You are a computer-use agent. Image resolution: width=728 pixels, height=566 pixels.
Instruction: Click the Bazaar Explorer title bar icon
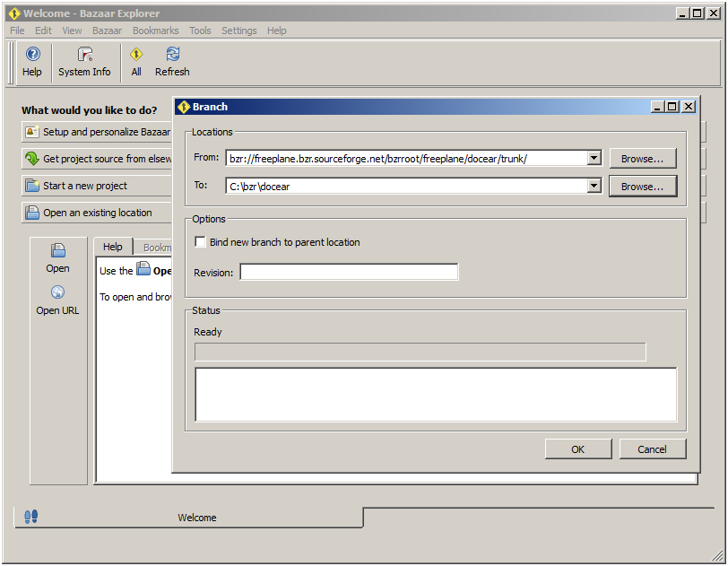[x=14, y=13]
